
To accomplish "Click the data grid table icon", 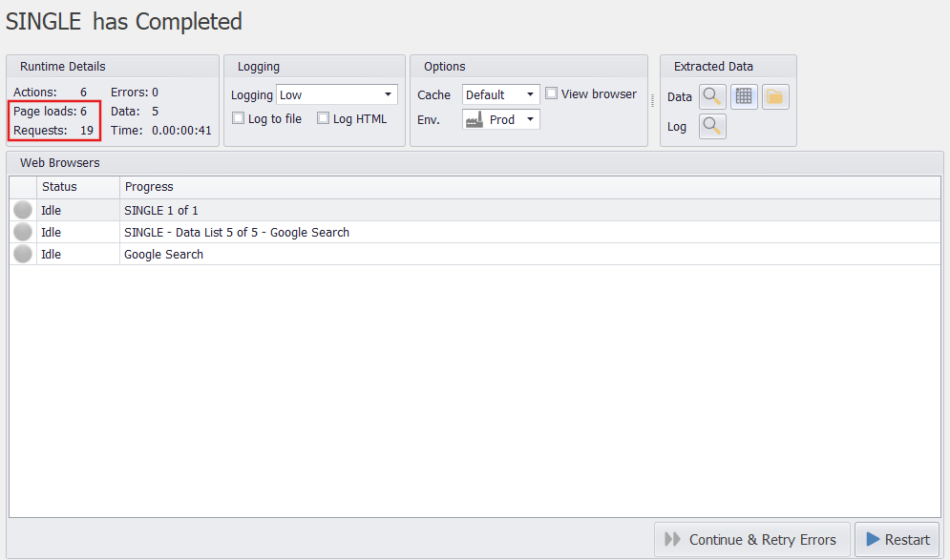I will (x=744, y=96).
